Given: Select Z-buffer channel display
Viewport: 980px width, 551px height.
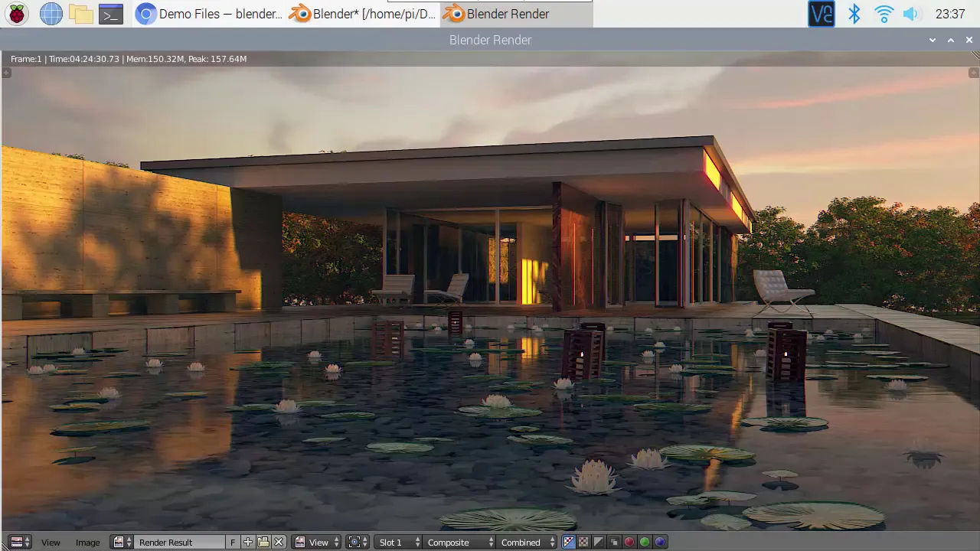Looking at the screenshot, I should point(614,542).
